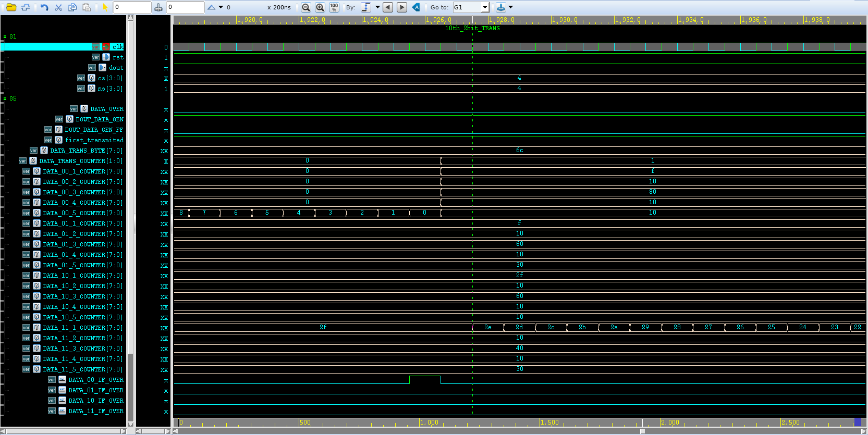Click the blue download/save waveform icon
The height and width of the screenshot is (435, 868).
click(x=500, y=7)
